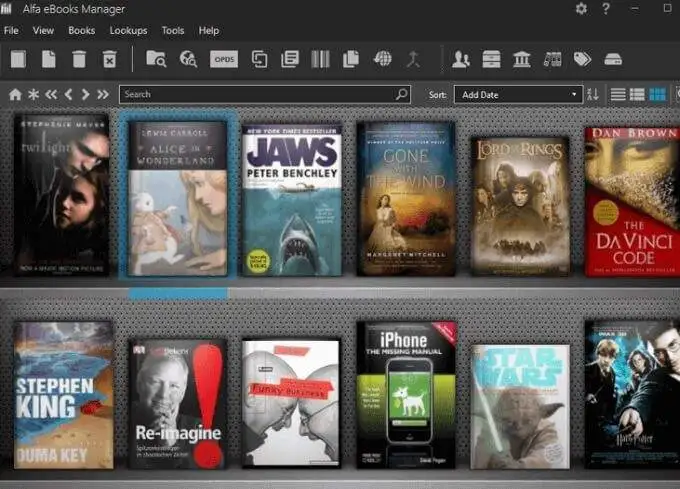Screen dimensions: 680x489
Task: Open the Sort Add Date dropdown
Action: (518, 95)
